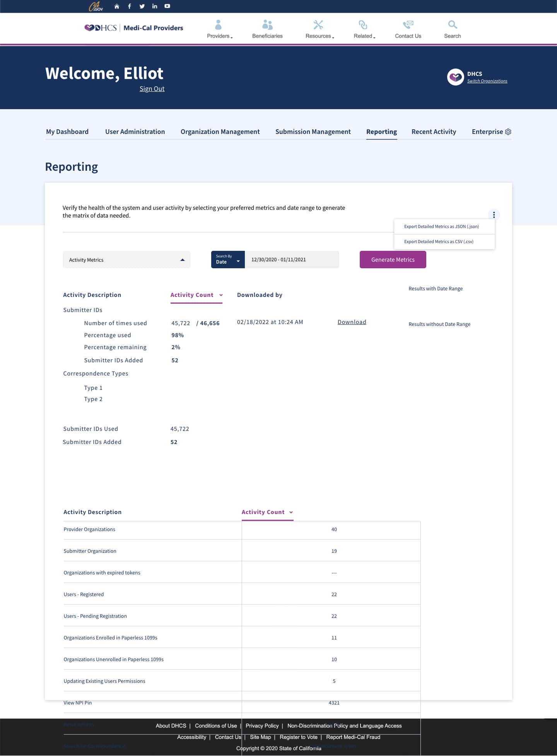Viewport: 557px width, 756px height.
Task: Choose Export Detailed Metrics as JSON
Action: tap(444, 226)
